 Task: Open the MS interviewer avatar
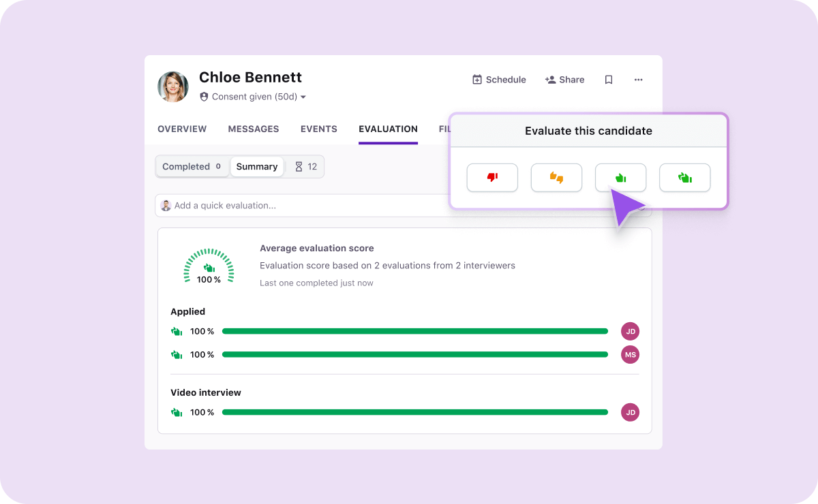[630, 354]
